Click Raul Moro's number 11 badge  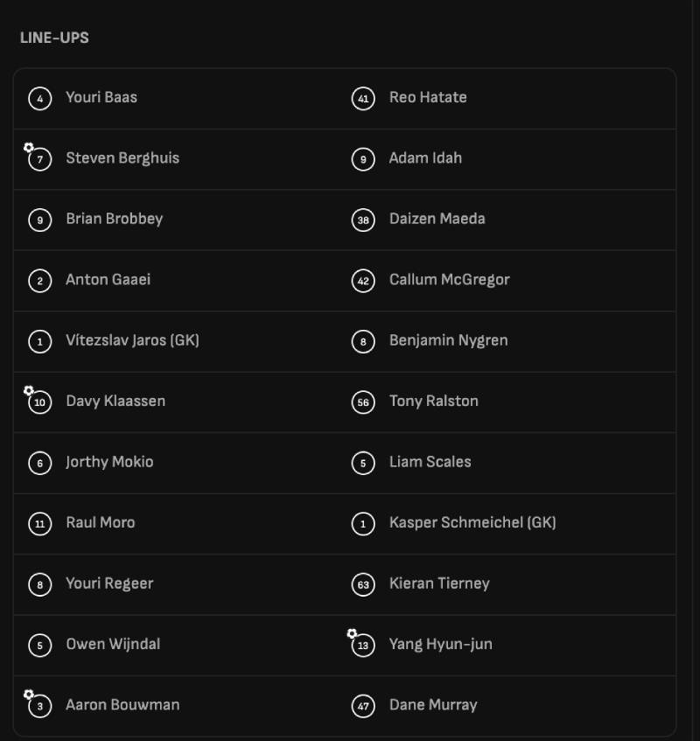tap(39, 523)
